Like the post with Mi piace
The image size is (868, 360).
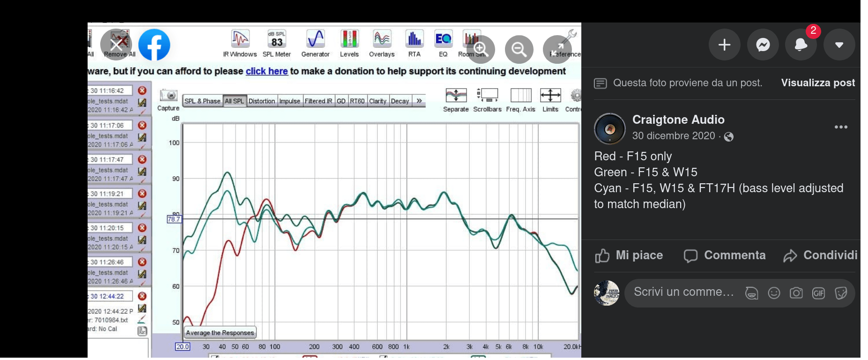click(x=629, y=255)
